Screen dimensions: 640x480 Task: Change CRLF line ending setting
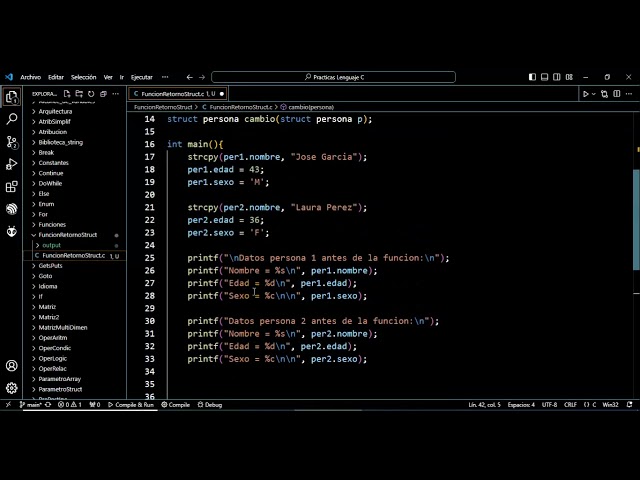point(570,405)
